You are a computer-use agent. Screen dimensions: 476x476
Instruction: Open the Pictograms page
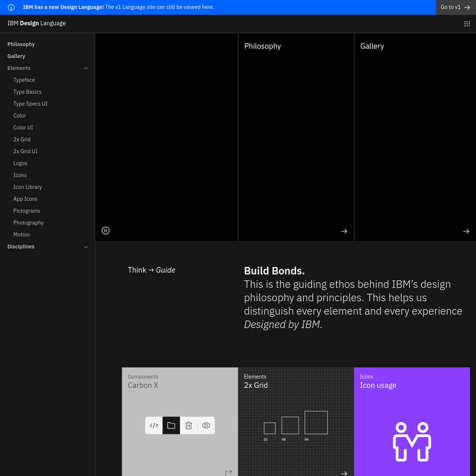click(x=27, y=211)
